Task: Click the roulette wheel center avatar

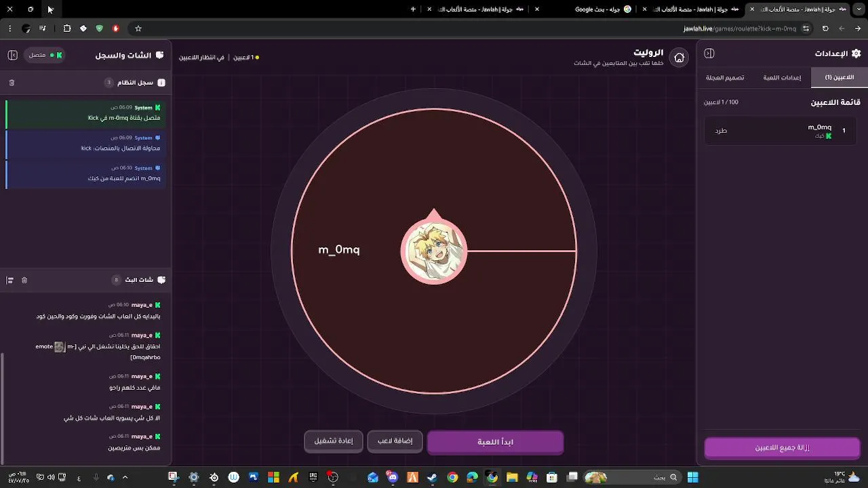Action: 434,251
